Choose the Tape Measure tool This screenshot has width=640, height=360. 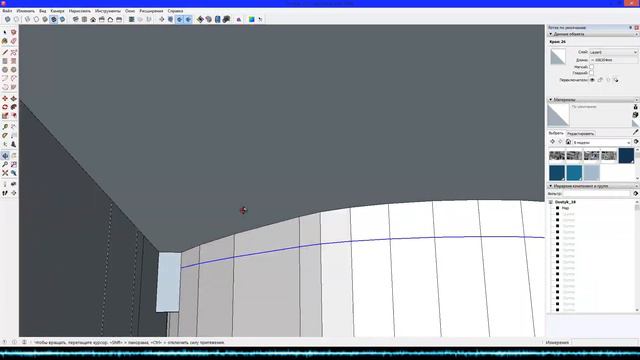5,127
